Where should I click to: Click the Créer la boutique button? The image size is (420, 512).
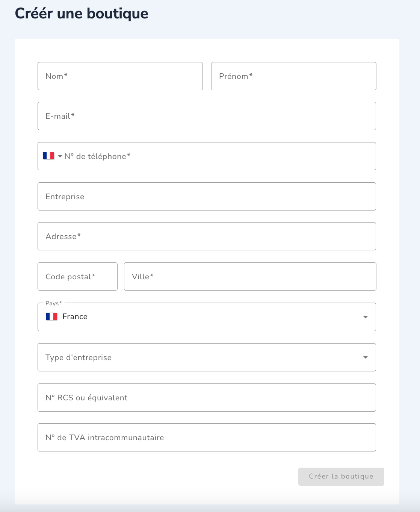coord(341,476)
